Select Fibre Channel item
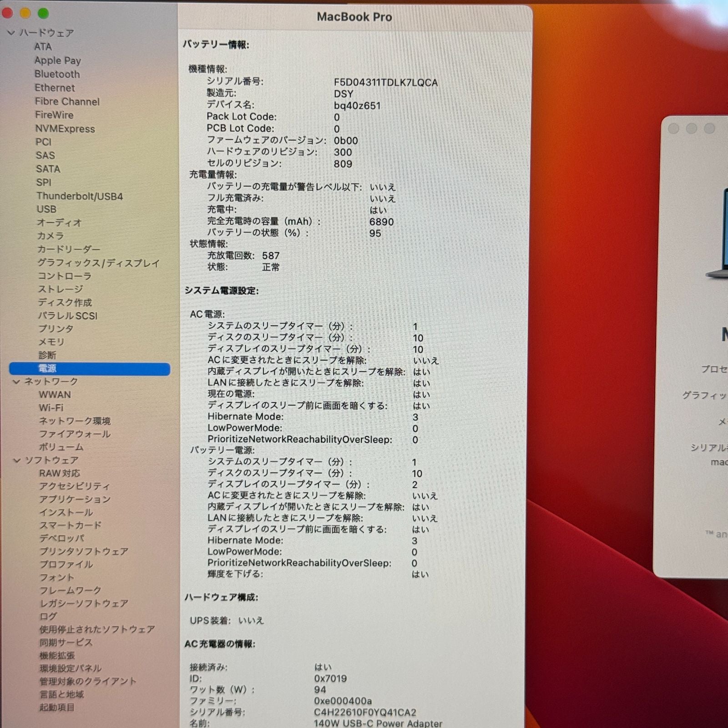The height and width of the screenshot is (728, 728). click(x=67, y=101)
